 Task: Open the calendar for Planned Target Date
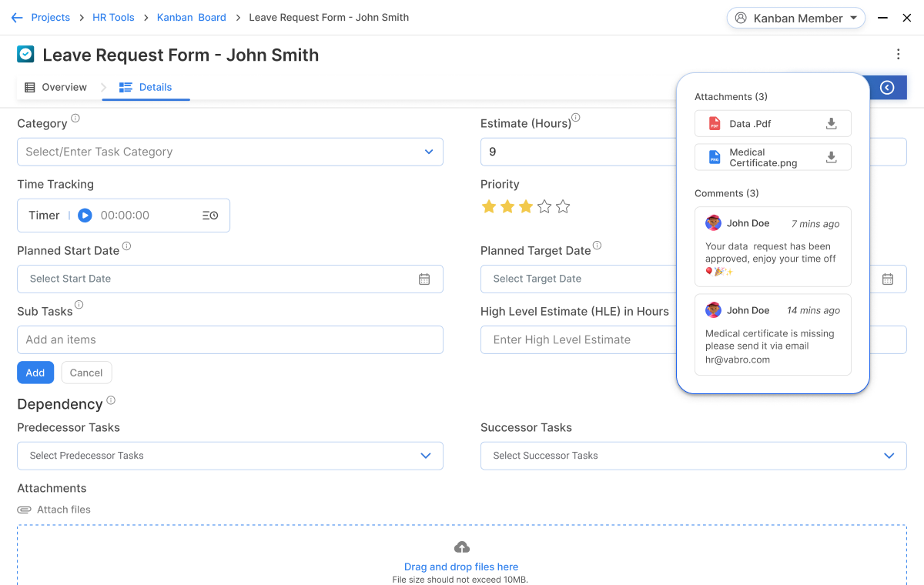pyautogui.click(x=888, y=279)
